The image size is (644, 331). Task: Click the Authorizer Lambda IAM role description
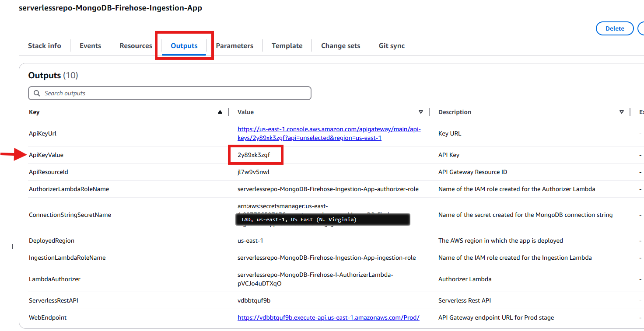[517, 189]
